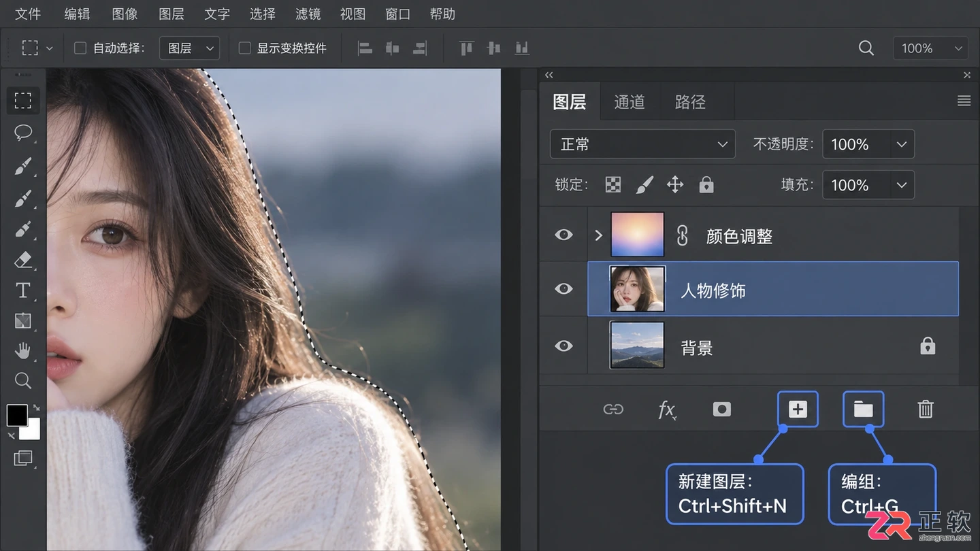Screen dimensions: 980x551
Task: Open the 文件 menu
Action: tap(28, 14)
